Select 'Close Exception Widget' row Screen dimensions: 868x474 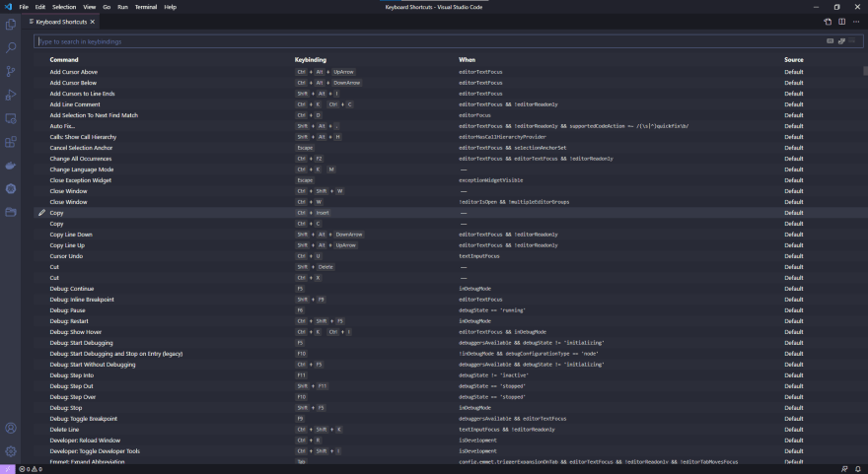(448, 180)
